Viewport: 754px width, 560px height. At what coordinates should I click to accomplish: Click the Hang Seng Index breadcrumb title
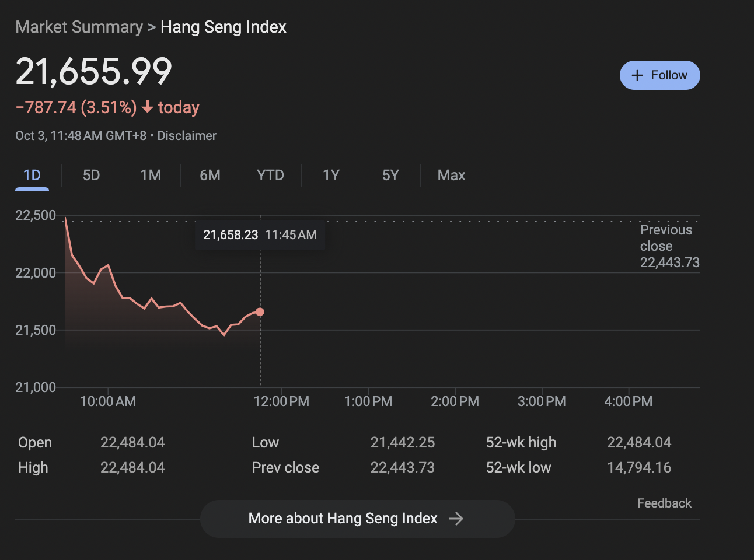224,27
